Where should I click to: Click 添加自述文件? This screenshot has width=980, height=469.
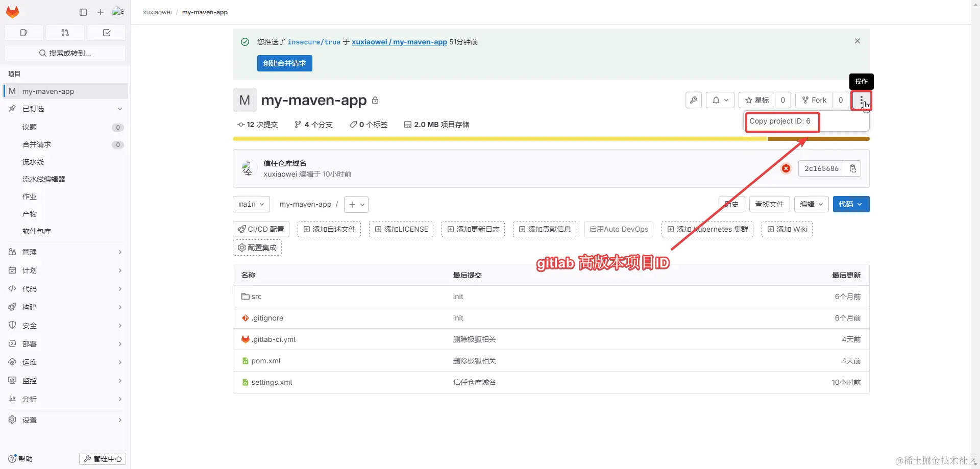click(x=329, y=229)
